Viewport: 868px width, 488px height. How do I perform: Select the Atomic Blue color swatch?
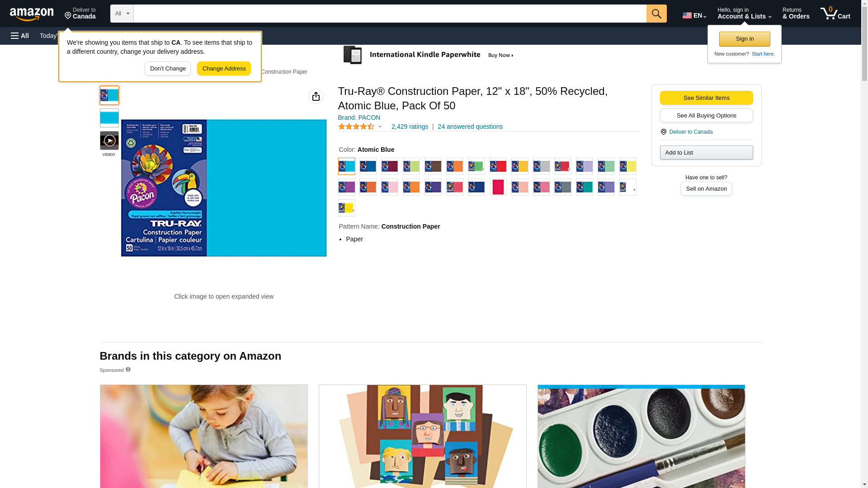[347, 166]
